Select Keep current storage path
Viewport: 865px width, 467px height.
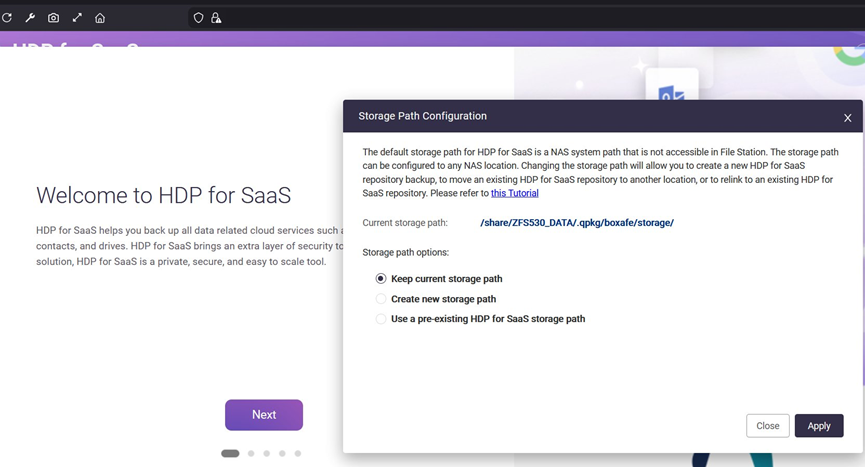pyautogui.click(x=381, y=279)
